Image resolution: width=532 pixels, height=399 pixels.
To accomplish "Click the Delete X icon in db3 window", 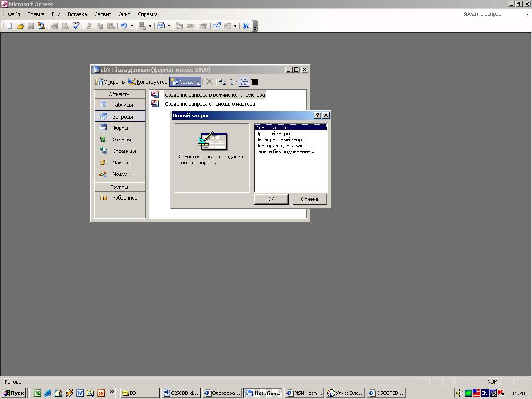I will tap(209, 81).
